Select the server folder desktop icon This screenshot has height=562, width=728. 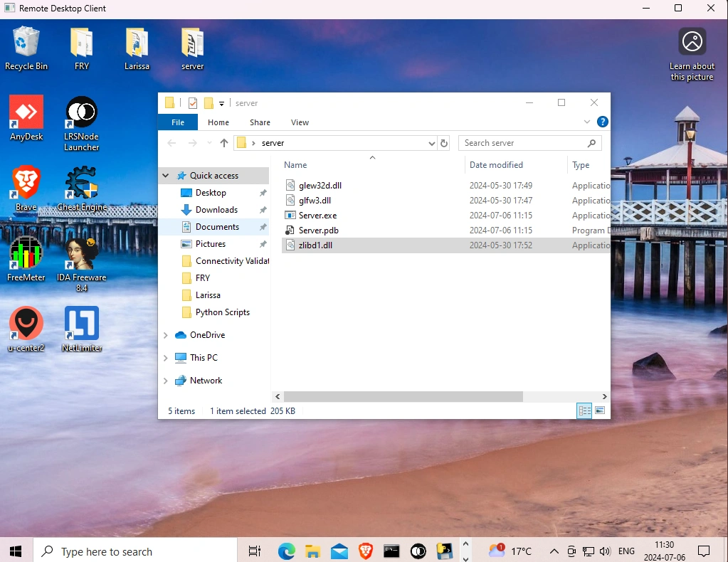pyautogui.click(x=192, y=48)
